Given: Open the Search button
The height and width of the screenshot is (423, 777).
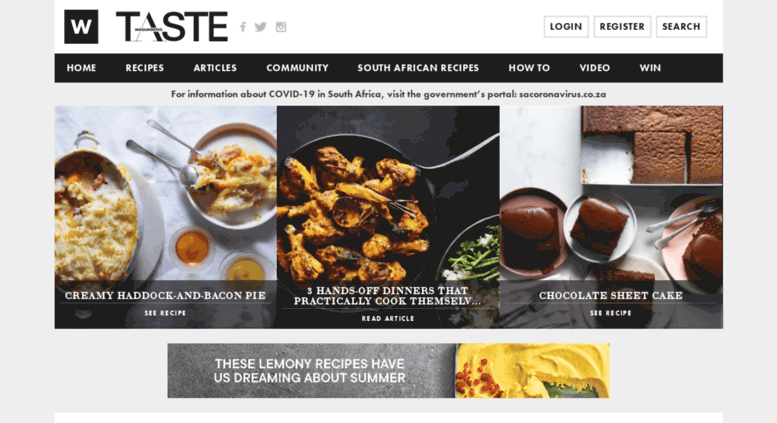Looking at the screenshot, I should coord(681,27).
